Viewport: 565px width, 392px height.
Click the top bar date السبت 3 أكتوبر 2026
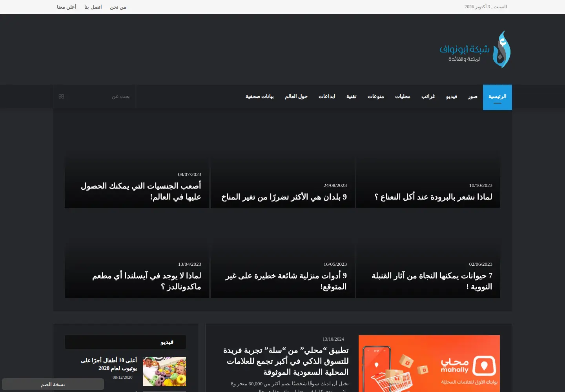point(486,7)
